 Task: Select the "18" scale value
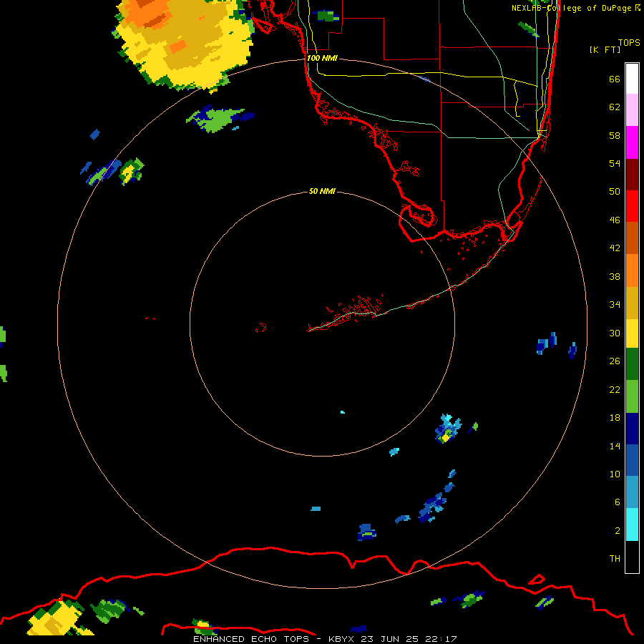(615, 418)
